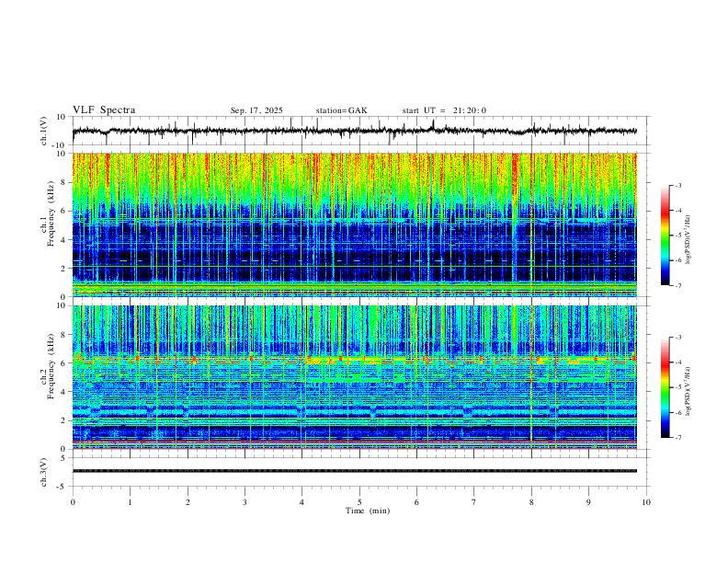728x563 pixels.
Task: Click the "-3" tick on ch.2 colorbar
Action: pyautogui.click(x=677, y=337)
